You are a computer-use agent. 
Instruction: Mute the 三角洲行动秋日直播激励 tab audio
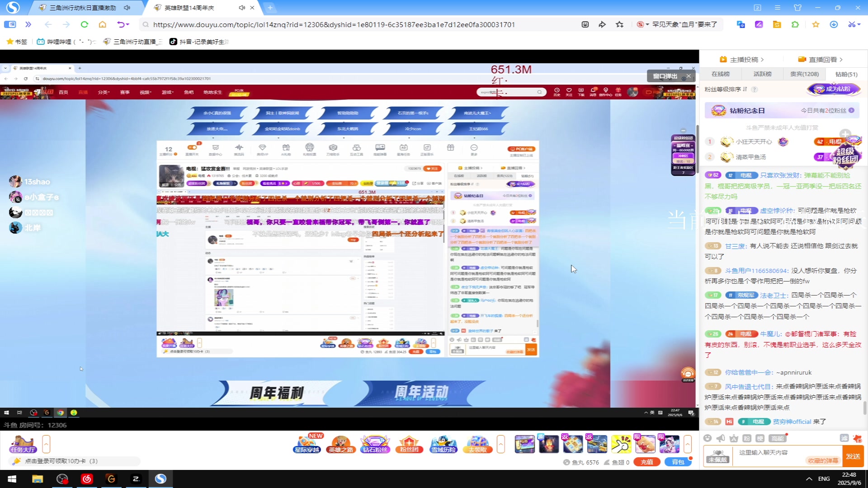click(x=127, y=8)
